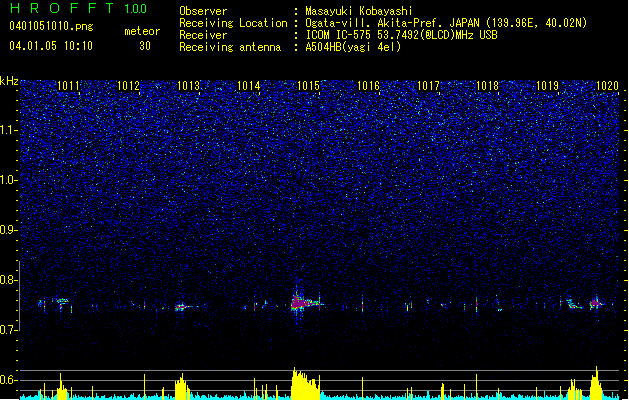Click the meteor echo just before 1020
Image resolution: width=629 pixels, height=400 pixels.
pos(596,304)
